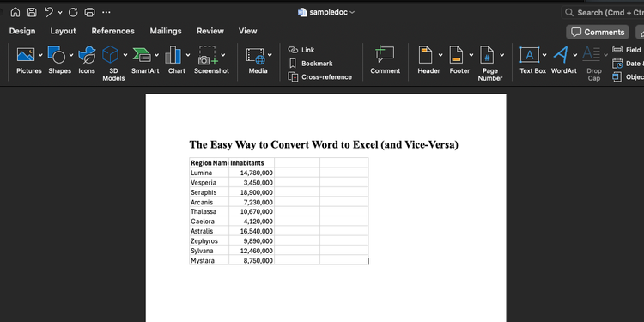Click the Drop Cap icon

point(592,55)
